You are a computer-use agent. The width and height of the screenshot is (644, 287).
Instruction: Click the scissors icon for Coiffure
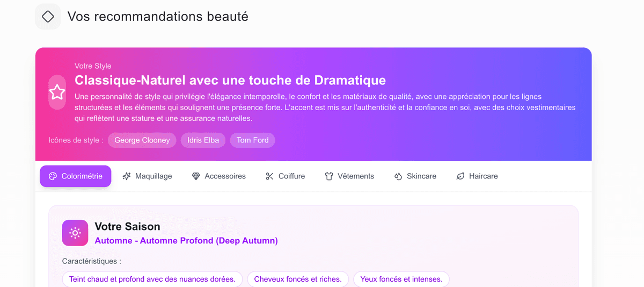pos(269,176)
